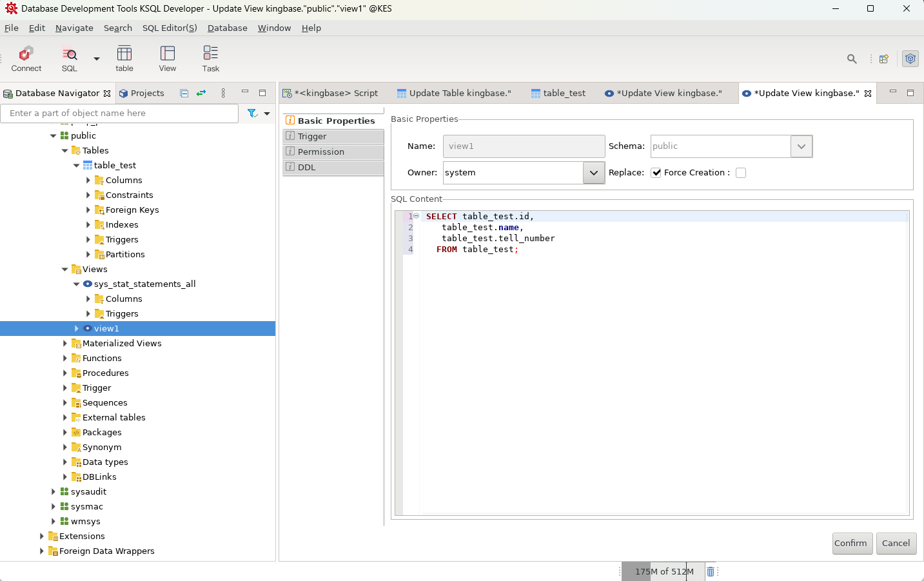Uncheck the Replace checkbox
This screenshot has width=924, height=581.
(x=656, y=173)
